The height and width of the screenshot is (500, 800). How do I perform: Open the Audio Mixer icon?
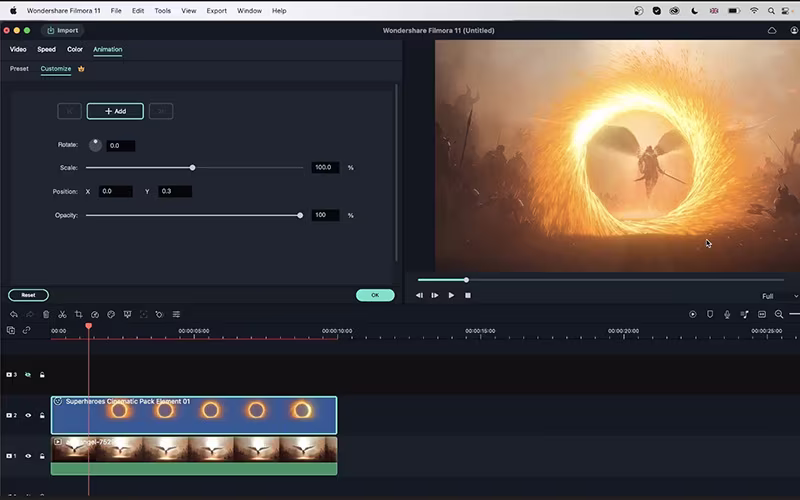pos(744,314)
